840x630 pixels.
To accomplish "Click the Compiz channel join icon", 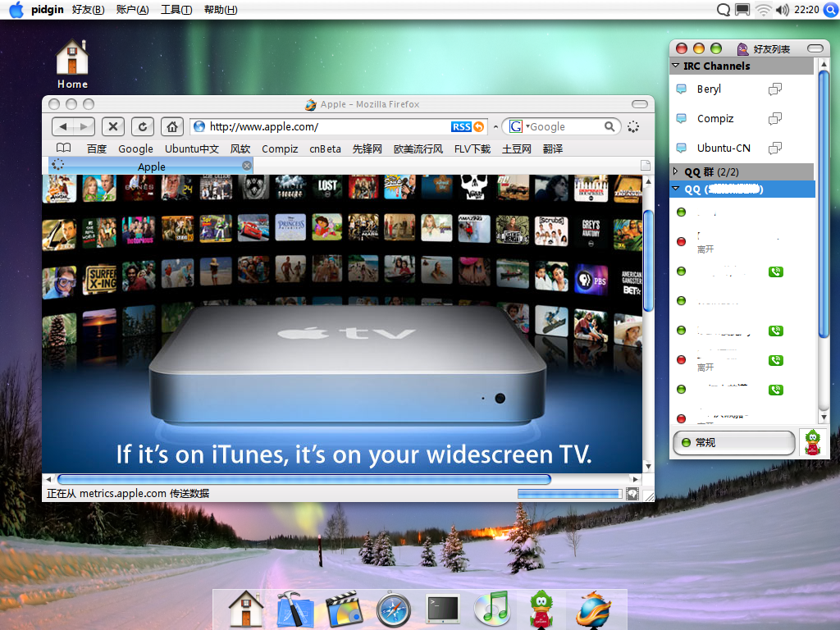I will click(774, 118).
